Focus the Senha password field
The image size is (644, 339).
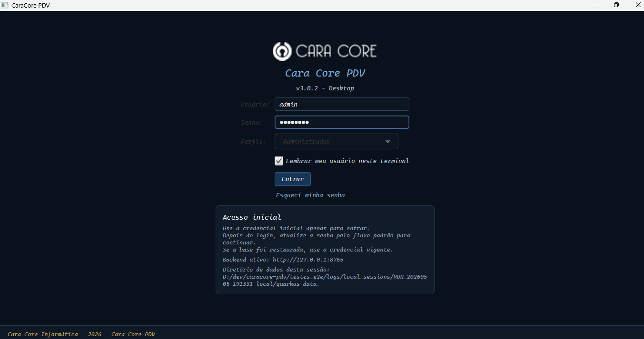click(x=342, y=122)
